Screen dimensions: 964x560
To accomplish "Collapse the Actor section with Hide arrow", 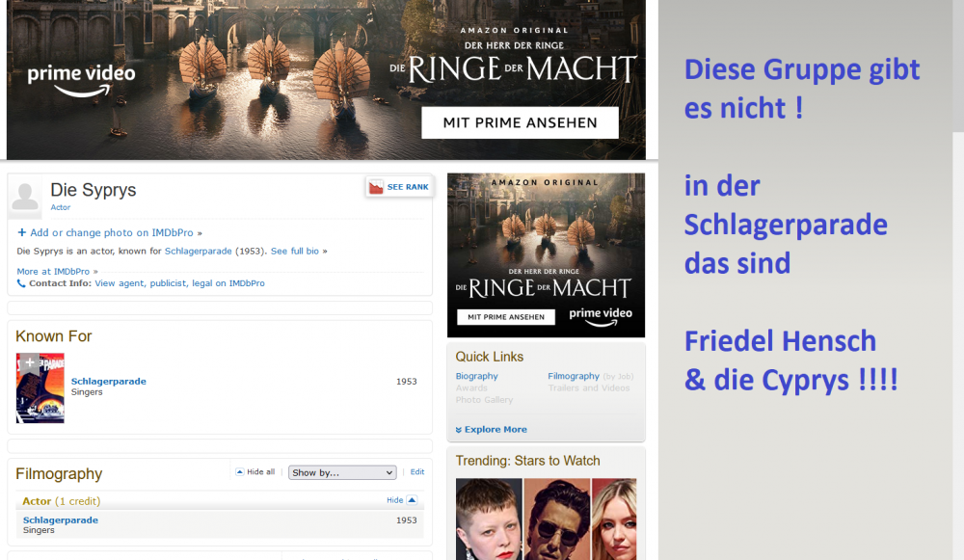I will click(412, 499).
